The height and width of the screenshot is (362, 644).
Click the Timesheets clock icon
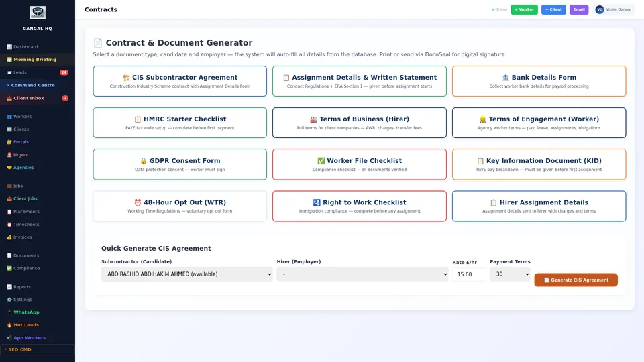tap(9, 225)
